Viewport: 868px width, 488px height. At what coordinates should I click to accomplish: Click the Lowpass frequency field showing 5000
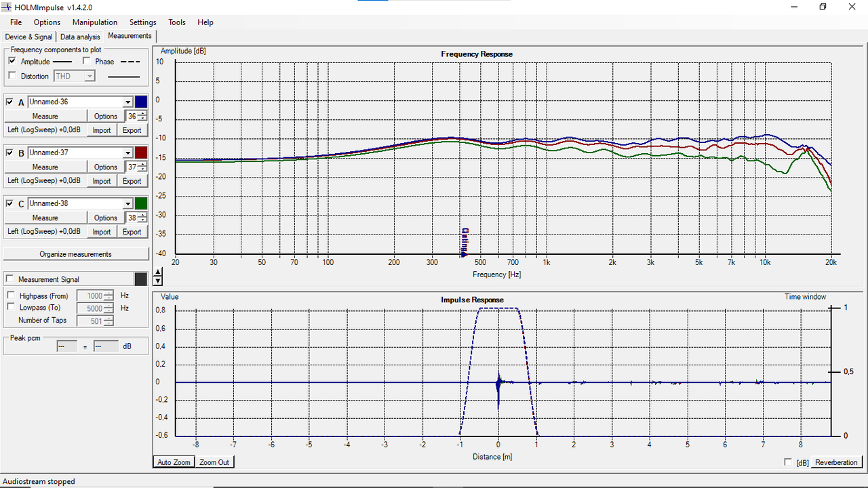click(x=96, y=308)
